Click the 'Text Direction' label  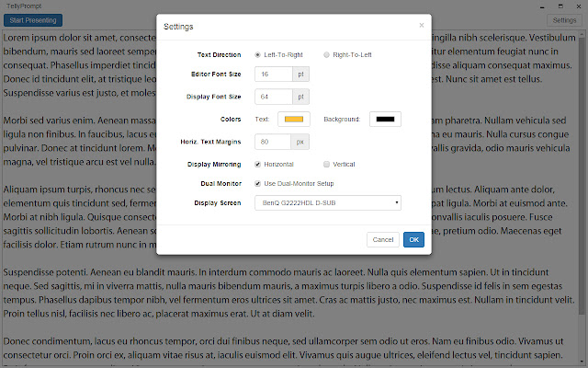[x=219, y=55]
